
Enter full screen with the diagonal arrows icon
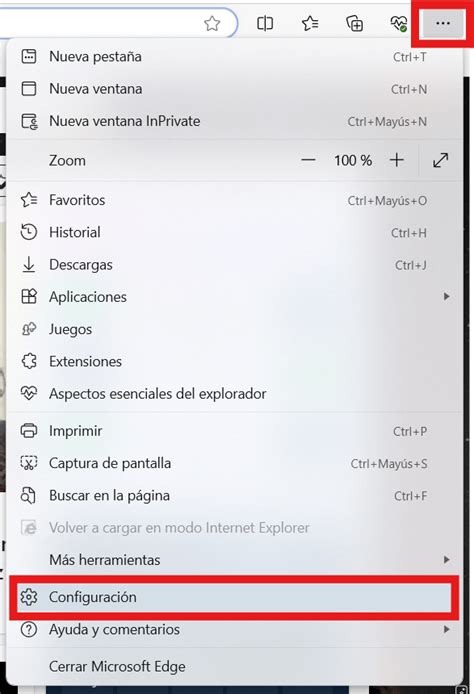[440, 160]
